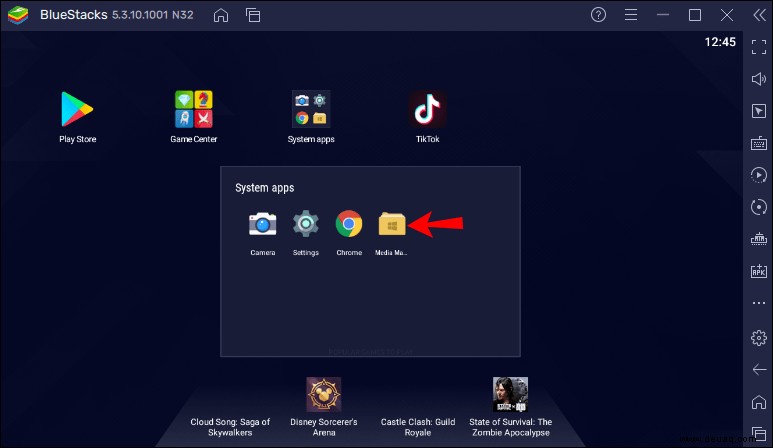Screen dimensions: 773x448
Task: Open the volume control in sidebar
Action: [x=759, y=79]
